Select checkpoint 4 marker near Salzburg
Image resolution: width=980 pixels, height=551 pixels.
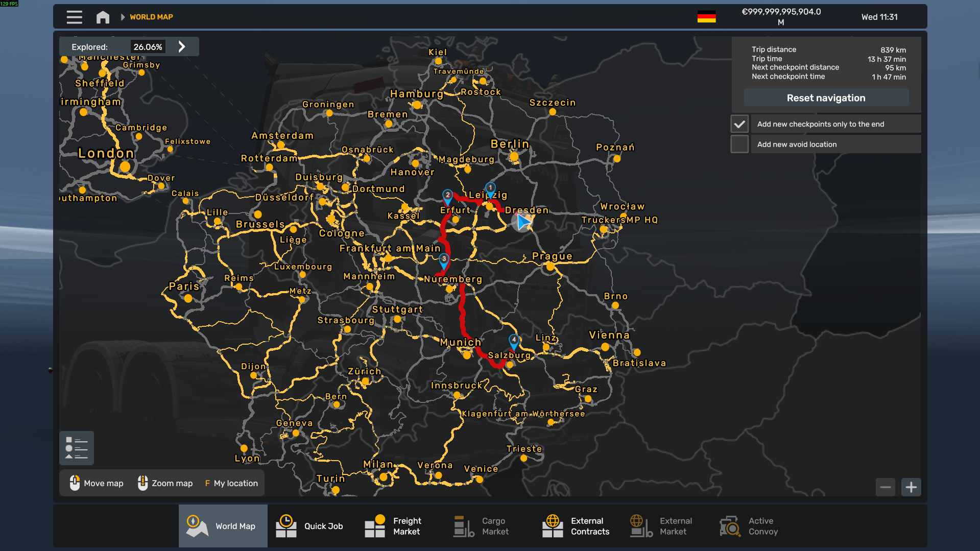coord(514,341)
